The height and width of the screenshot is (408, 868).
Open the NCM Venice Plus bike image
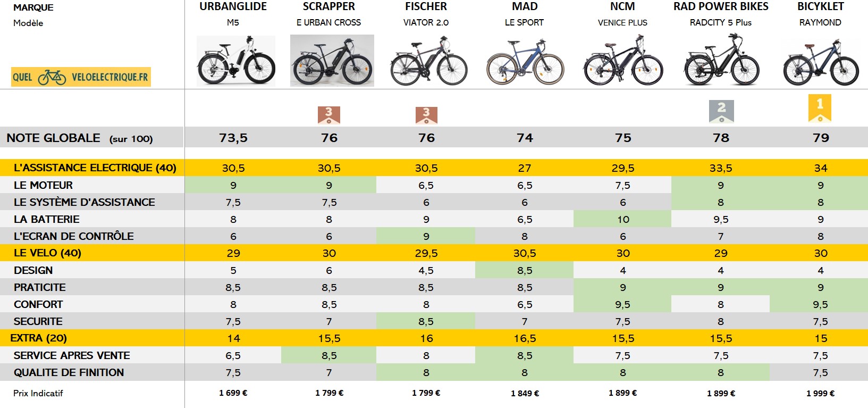pos(623,60)
